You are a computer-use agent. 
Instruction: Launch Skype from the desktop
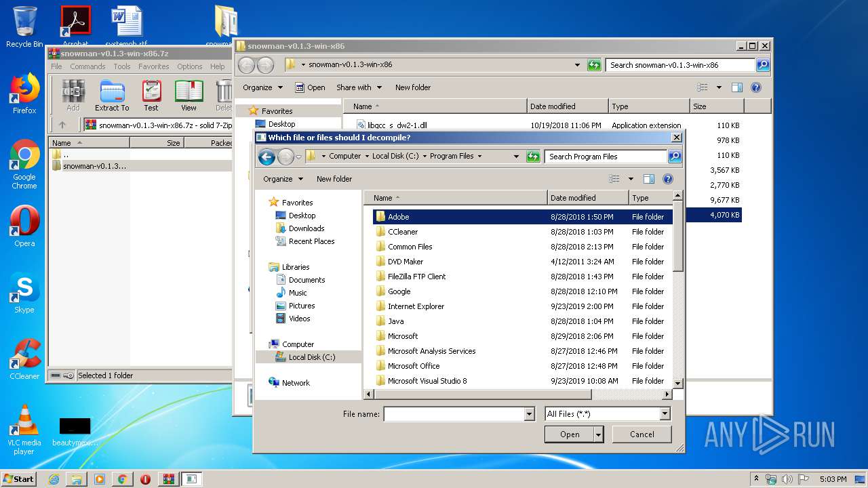[24, 293]
